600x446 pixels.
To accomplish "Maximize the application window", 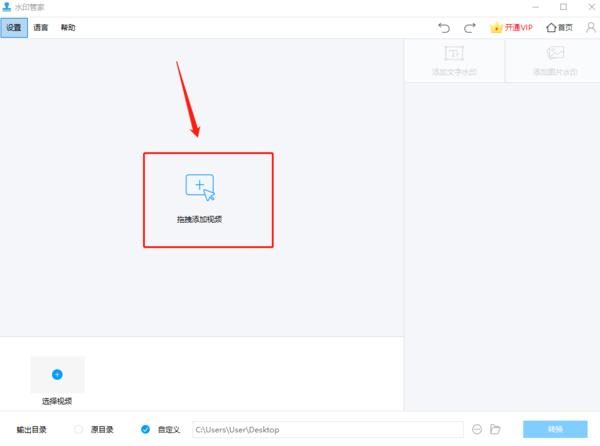I will click(563, 7).
